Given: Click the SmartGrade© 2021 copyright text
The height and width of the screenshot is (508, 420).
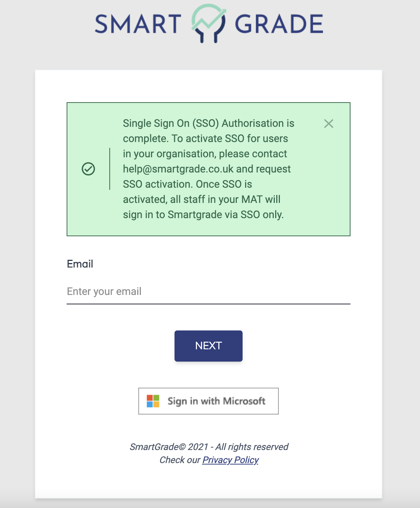Looking at the screenshot, I should pyautogui.click(x=169, y=447).
